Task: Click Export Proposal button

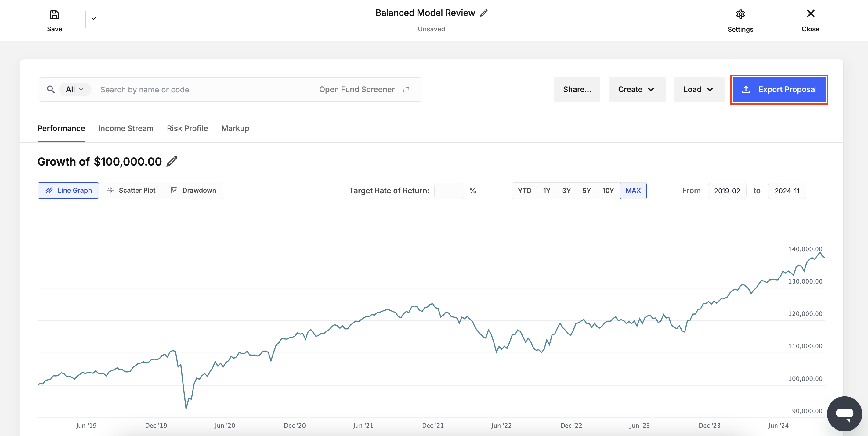Action: click(779, 89)
